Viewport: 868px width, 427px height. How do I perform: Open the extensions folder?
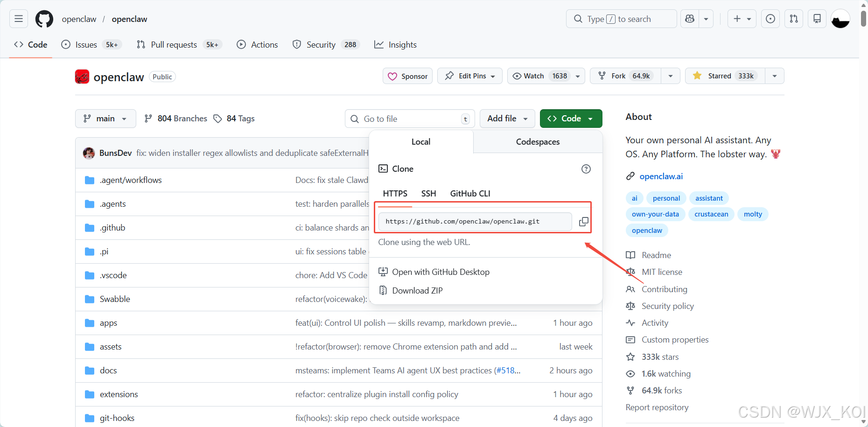click(119, 394)
